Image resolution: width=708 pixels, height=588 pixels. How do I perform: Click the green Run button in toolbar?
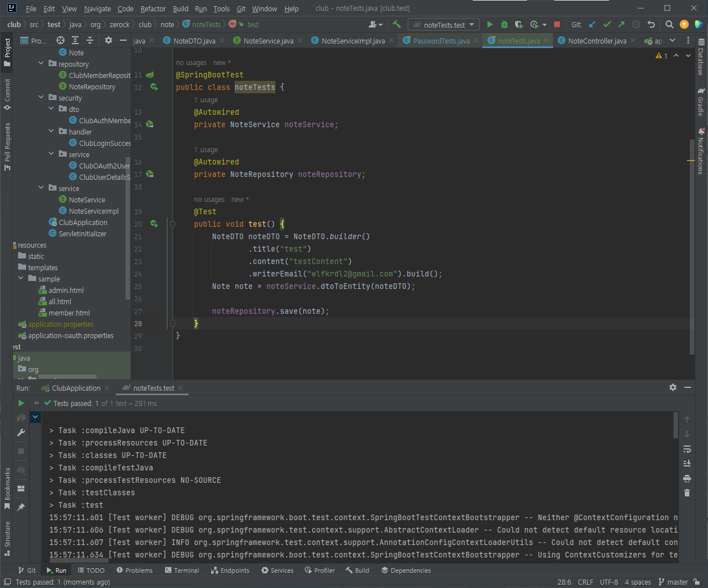490,24
